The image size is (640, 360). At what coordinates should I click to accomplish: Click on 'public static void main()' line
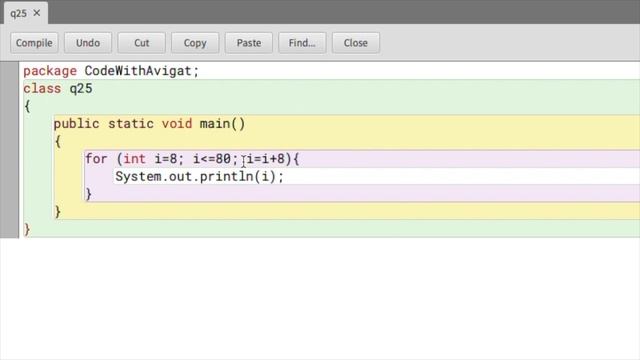(149, 124)
